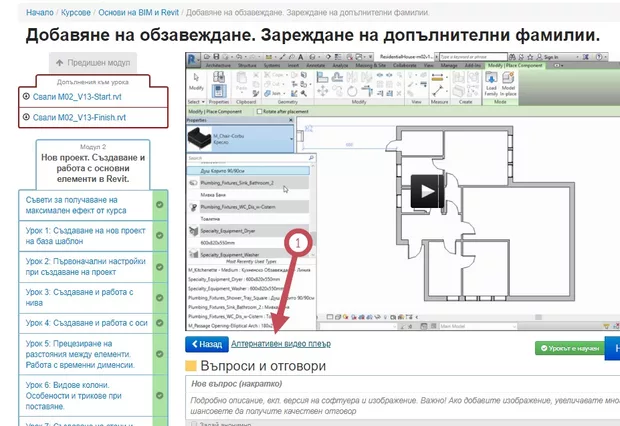The width and height of the screenshot is (620, 426).
Task: Switch to the Annotate ribbon tab in Revit
Action: 316,65
